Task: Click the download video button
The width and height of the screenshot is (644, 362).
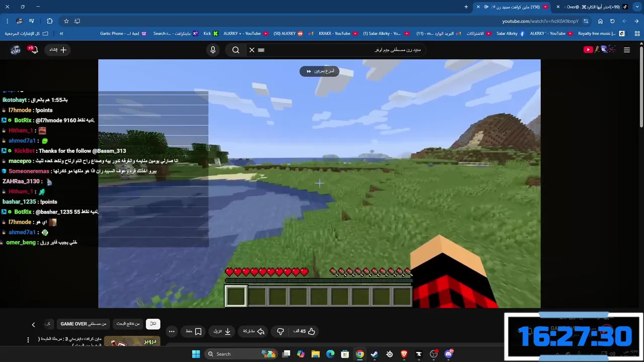Action: (x=222, y=331)
